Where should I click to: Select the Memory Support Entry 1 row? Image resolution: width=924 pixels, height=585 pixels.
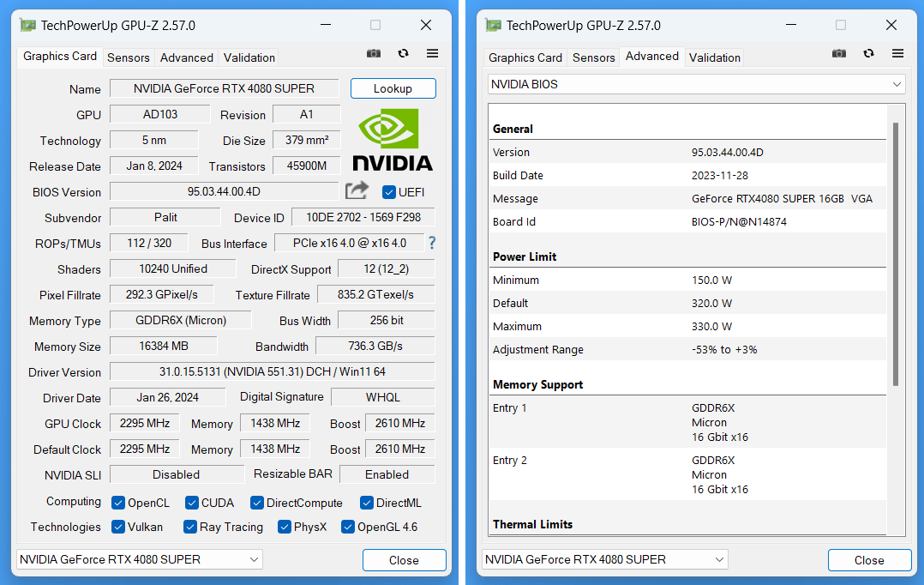[687, 422]
